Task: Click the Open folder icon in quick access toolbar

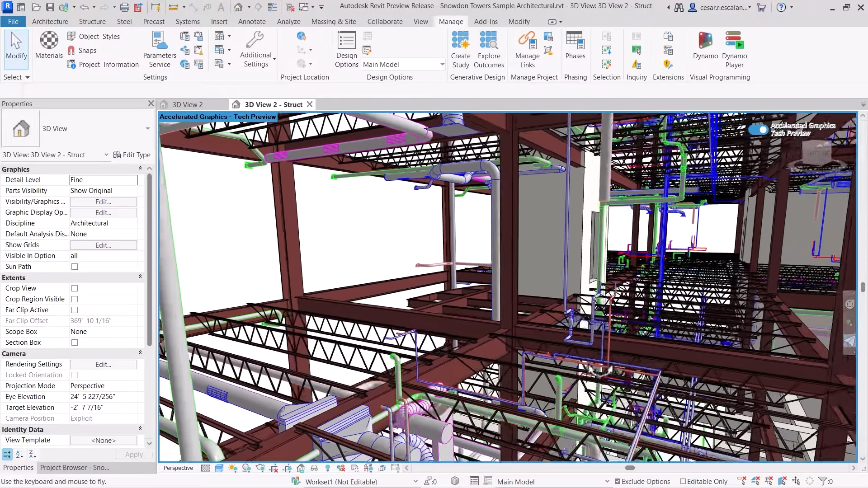Action: tap(36, 7)
